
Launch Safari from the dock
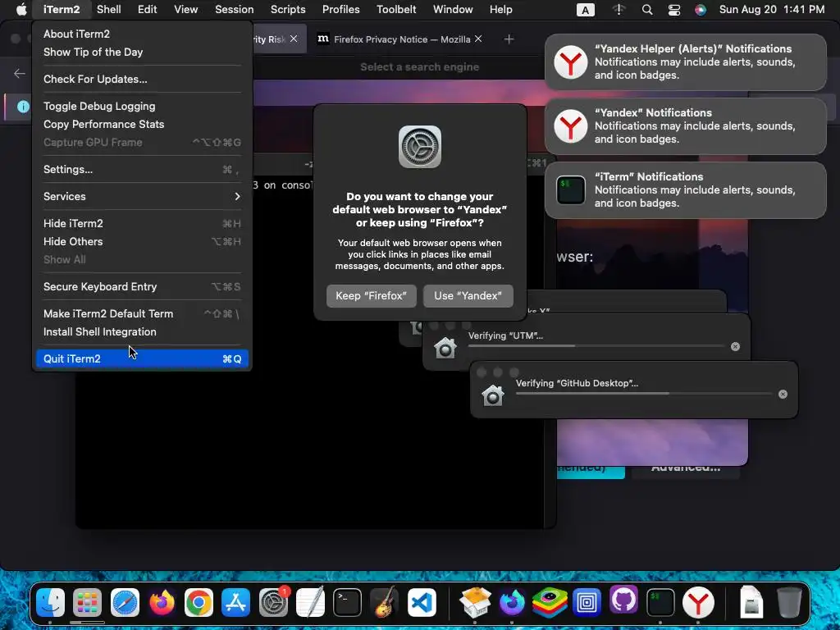(125, 602)
